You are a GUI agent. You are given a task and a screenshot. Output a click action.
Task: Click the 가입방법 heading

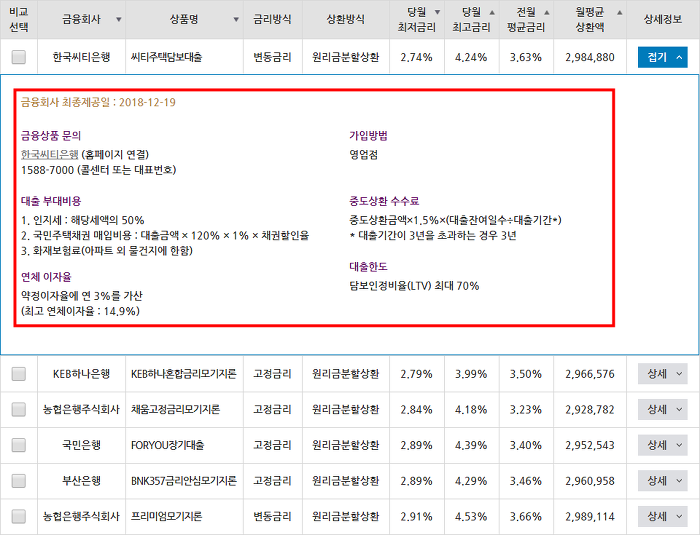[368, 136]
